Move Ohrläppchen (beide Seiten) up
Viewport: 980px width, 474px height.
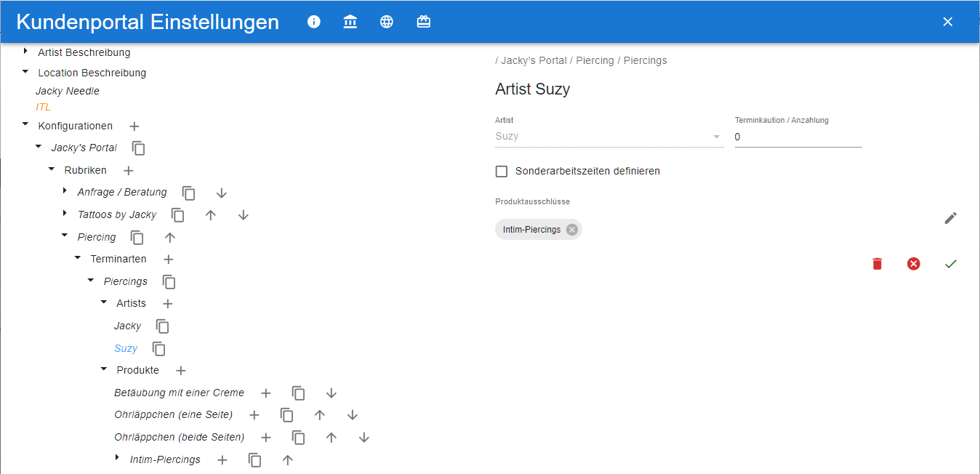332,438
